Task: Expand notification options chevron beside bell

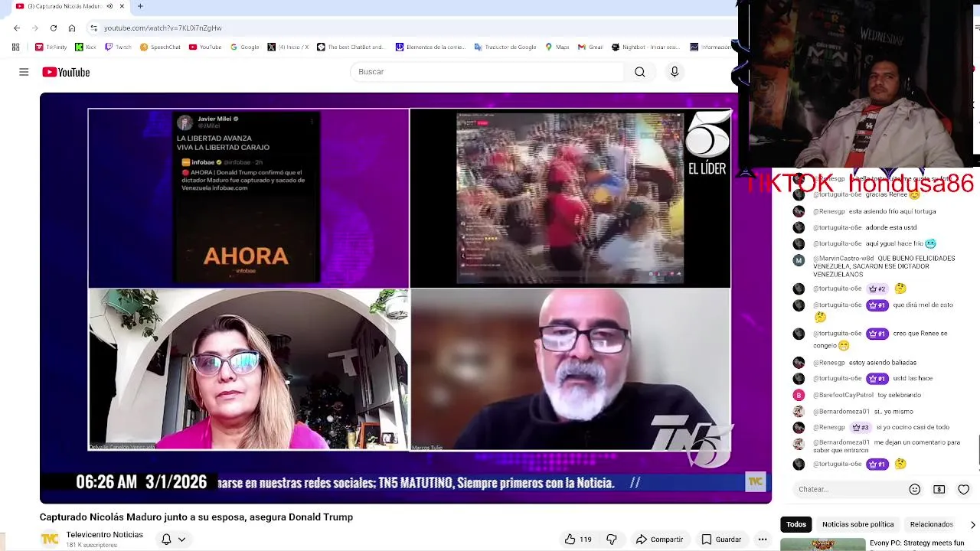Action: (x=181, y=540)
